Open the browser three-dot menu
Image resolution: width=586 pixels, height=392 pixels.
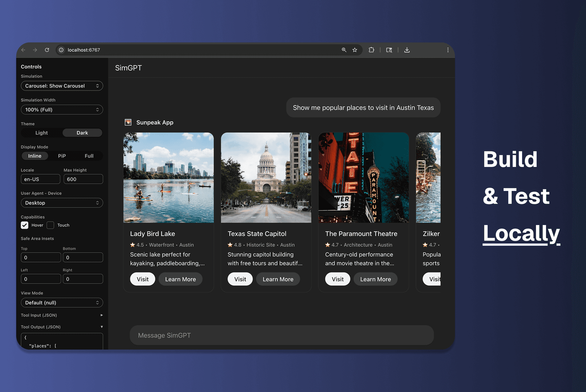(x=448, y=50)
